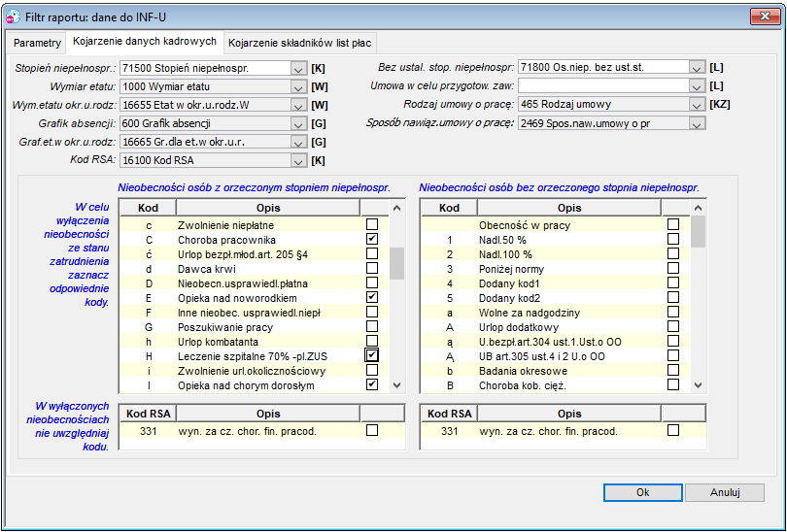Check the Inne nieobec. usprawiedl.niepł checkbox
This screenshot has width=787, height=532.
pos(372,312)
